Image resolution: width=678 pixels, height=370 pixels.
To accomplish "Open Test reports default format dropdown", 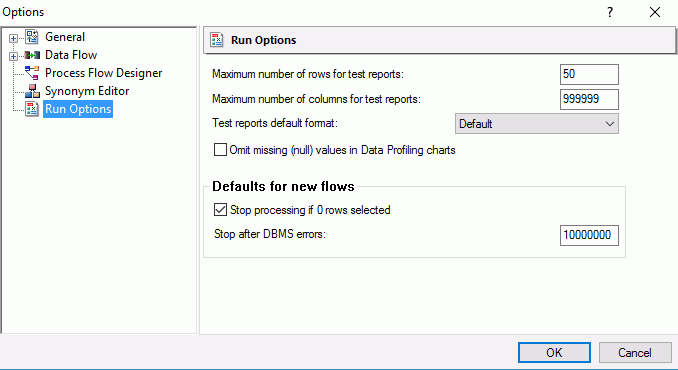I will pyautogui.click(x=537, y=124).
